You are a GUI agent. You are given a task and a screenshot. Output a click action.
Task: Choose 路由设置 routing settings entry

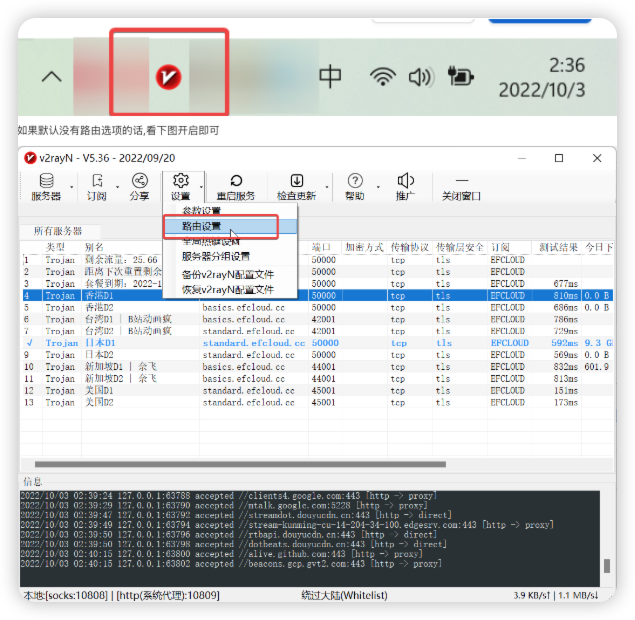(230, 226)
